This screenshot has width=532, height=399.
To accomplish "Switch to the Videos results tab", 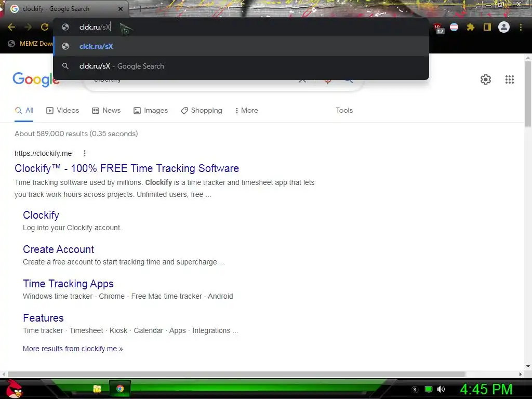I will click(63, 111).
